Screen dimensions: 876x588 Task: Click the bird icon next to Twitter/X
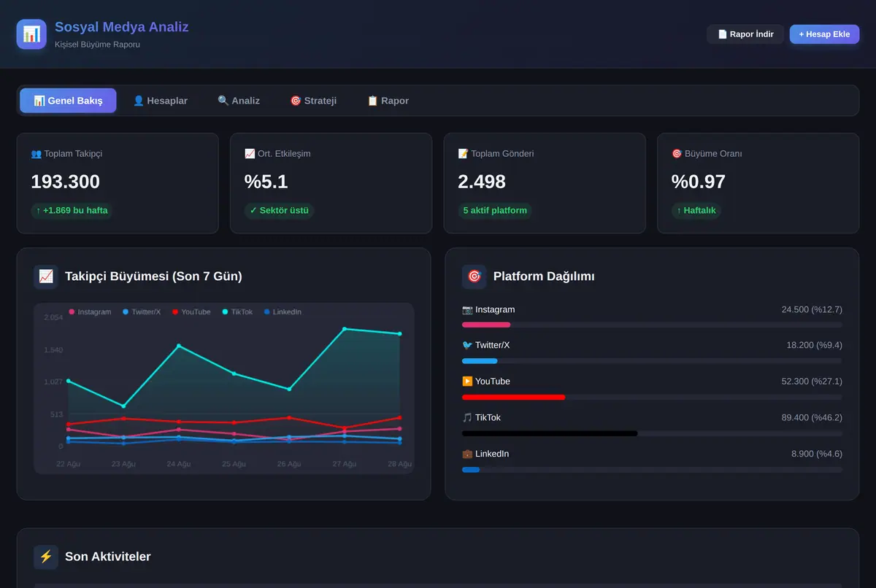(467, 345)
